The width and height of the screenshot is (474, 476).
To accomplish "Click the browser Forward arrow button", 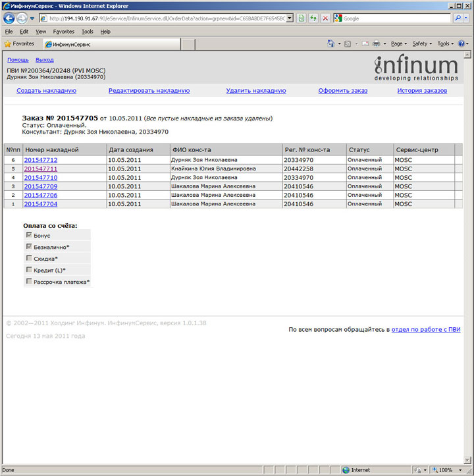I will coord(22,18).
